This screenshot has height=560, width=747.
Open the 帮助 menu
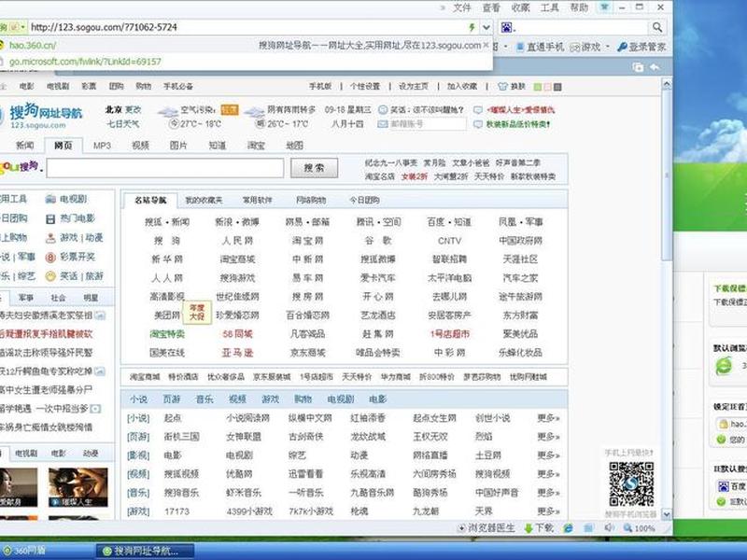click(x=579, y=7)
